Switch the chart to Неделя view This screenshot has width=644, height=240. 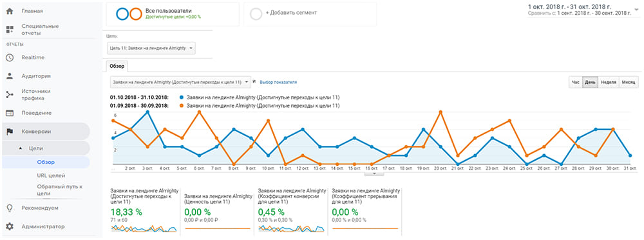pos(609,83)
